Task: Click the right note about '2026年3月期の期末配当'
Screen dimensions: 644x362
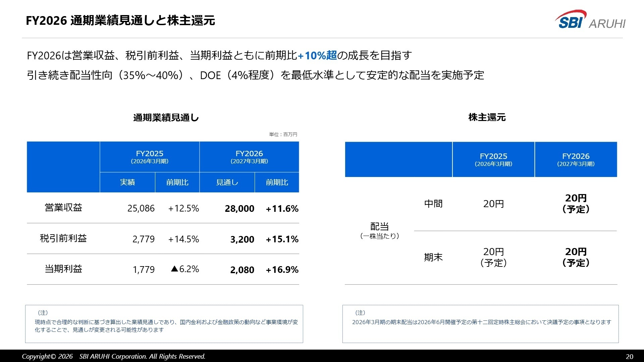Action: [482, 322]
